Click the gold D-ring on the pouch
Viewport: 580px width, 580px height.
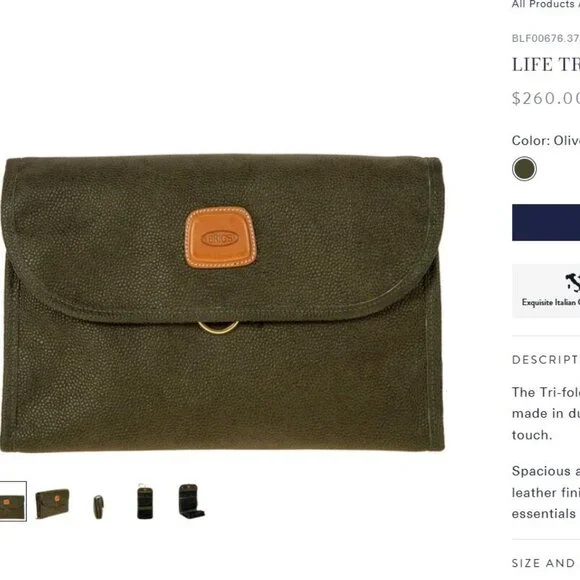point(218,327)
